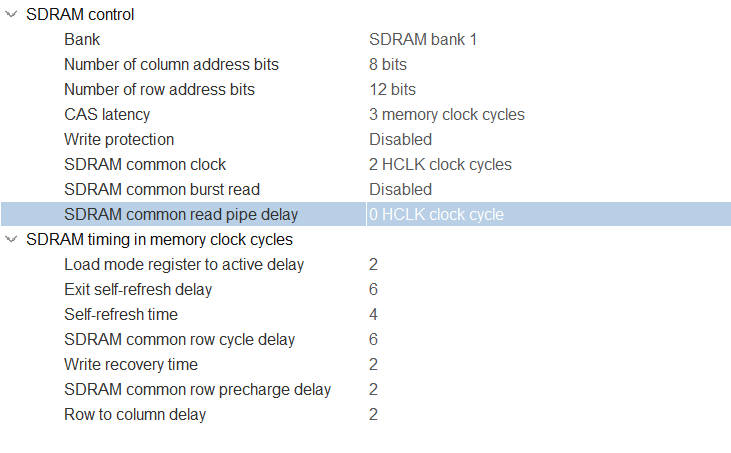Select the Write recovery time parameter
This screenshot has width=731, height=453.
point(131,365)
